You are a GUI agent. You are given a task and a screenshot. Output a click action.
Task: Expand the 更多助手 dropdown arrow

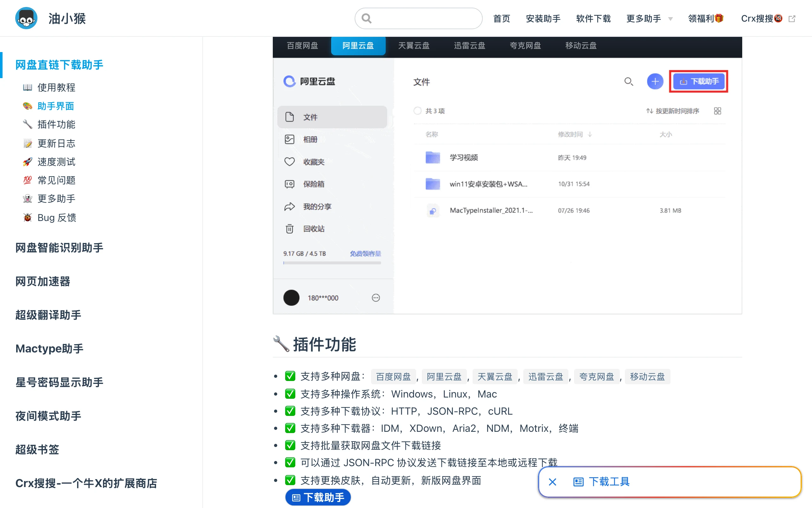click(x=670, y=19)
